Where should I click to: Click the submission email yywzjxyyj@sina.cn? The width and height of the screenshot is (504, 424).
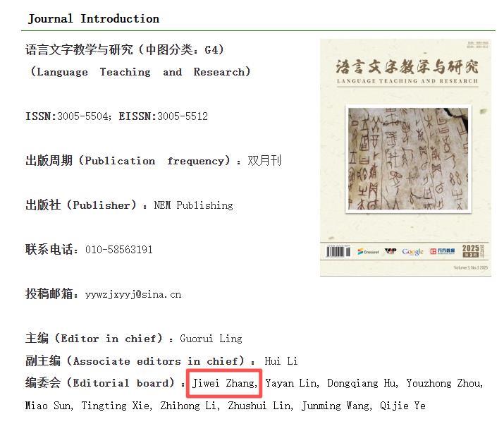click(133, 294)
